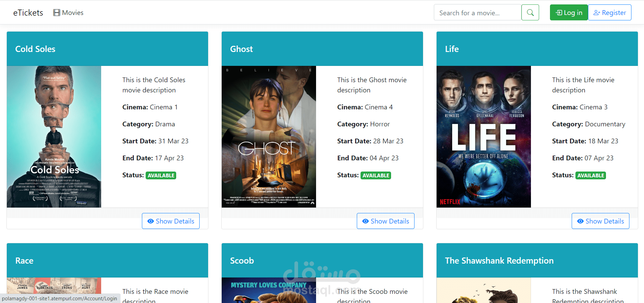Click 'End Date: 07 Apr 23' text
Viewport: 644px width, 303px height.
point(583,158)
